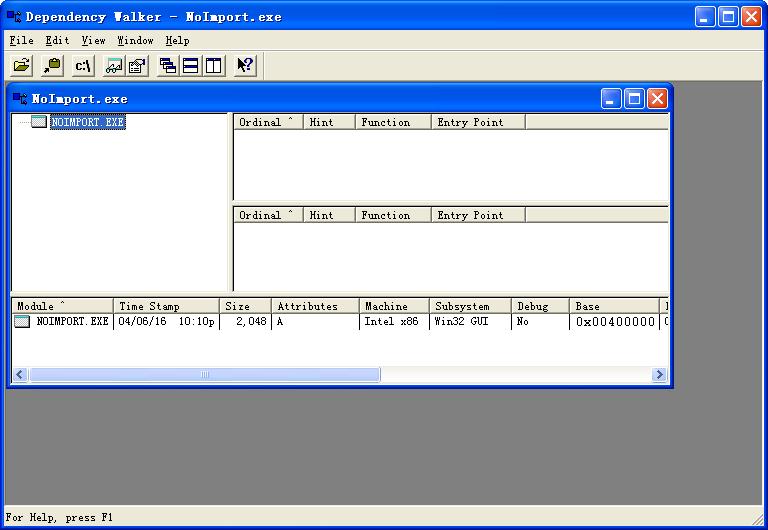
Task: Select the NOIMPORT.EXE row in module list
Action: (340, 321)
